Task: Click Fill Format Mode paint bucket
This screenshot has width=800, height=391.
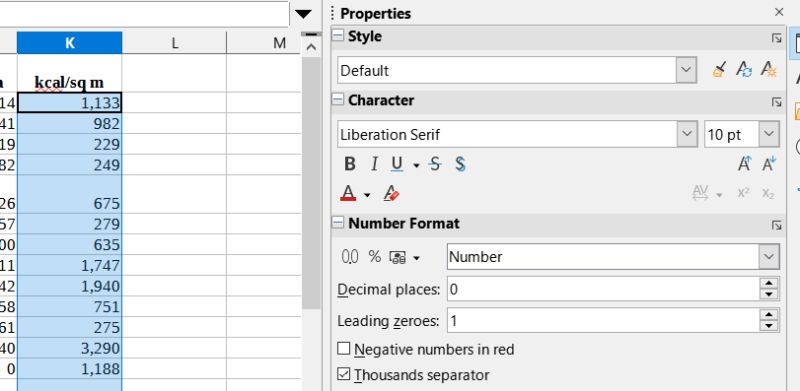Action: (720, 70)
